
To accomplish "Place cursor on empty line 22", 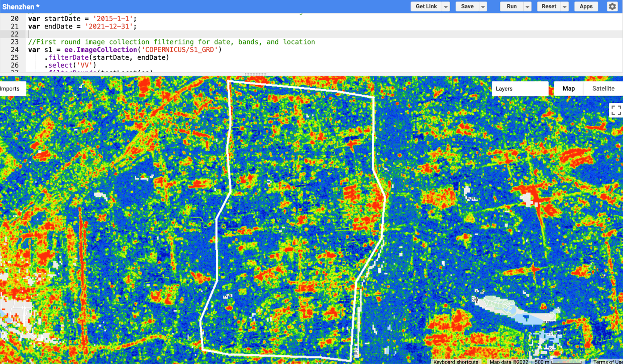I will pyautogui.click(x=148, y=34).
